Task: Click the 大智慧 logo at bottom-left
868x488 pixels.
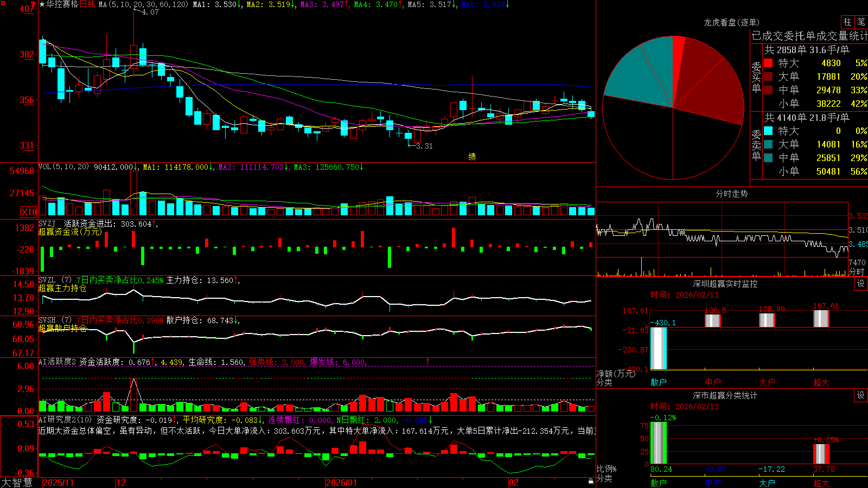Action: [x=17, y=483]
